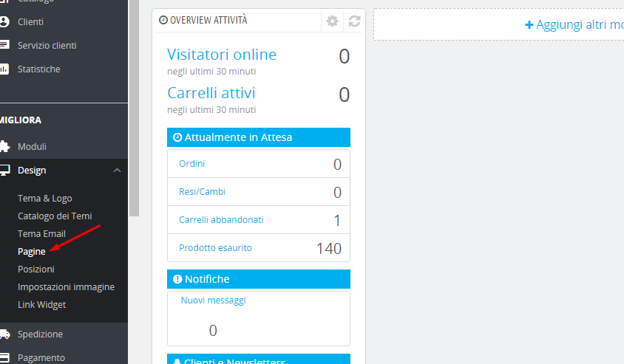
Task: Select the Design menu item
Action: coord(32,170)
